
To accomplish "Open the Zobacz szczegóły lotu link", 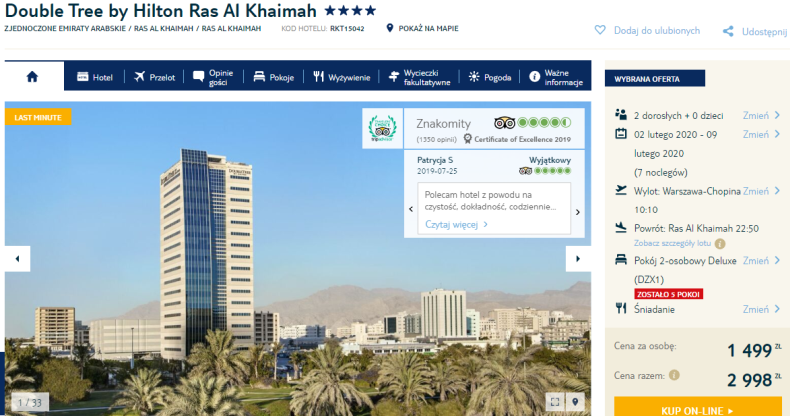I will [672, 243].
